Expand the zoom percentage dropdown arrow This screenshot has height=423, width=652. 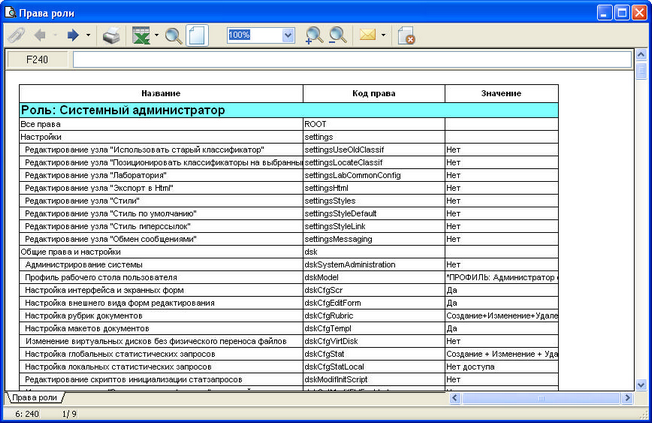click(x=288, y=35)
